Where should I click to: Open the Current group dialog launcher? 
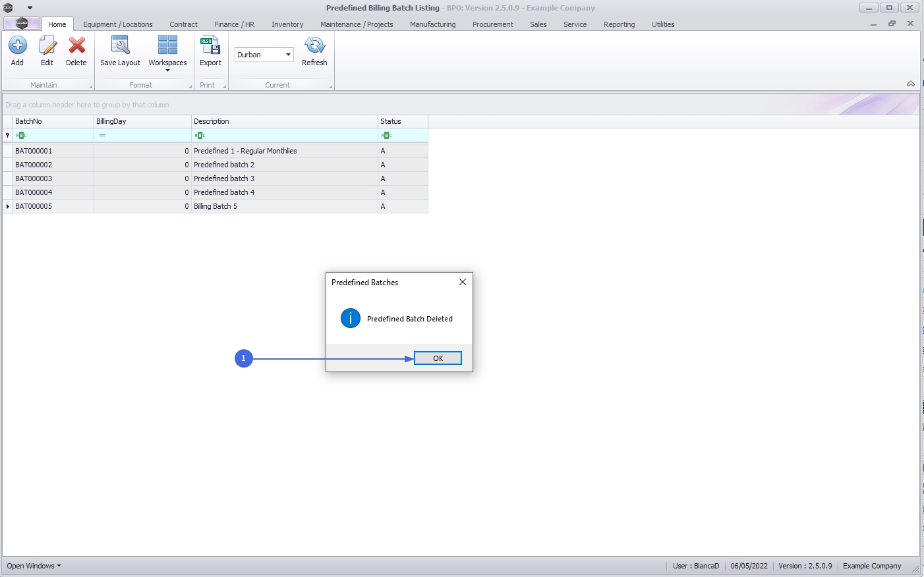[x=331, y=86]
